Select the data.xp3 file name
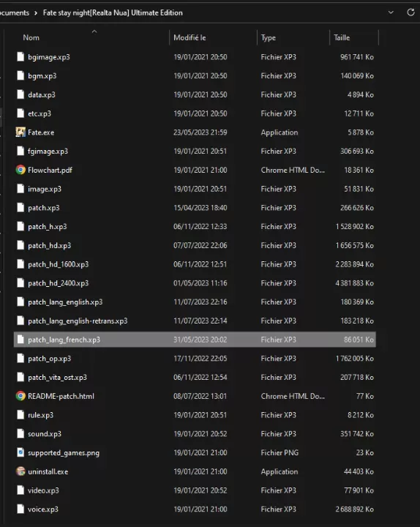This screenshot has width=420, height=527. pyautogui.click(x=41, y=94)
